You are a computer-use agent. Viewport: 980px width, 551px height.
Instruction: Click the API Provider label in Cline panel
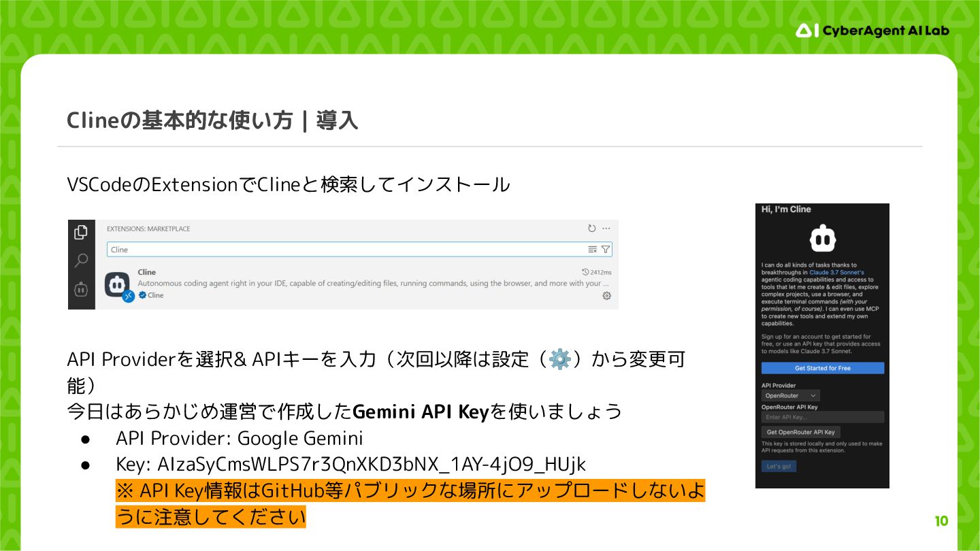(779, 385)
